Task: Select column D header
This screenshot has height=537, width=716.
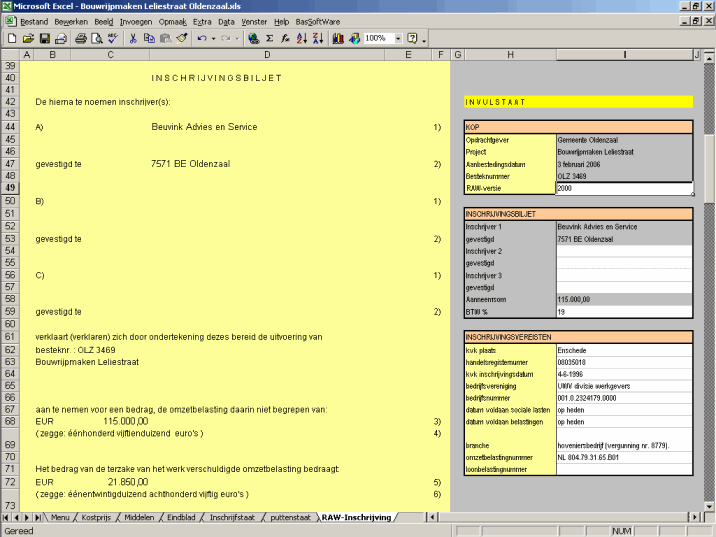Action: pos(267,53)
